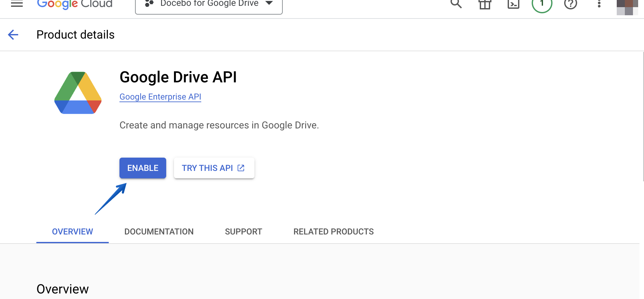Open the Support tab

243,232
